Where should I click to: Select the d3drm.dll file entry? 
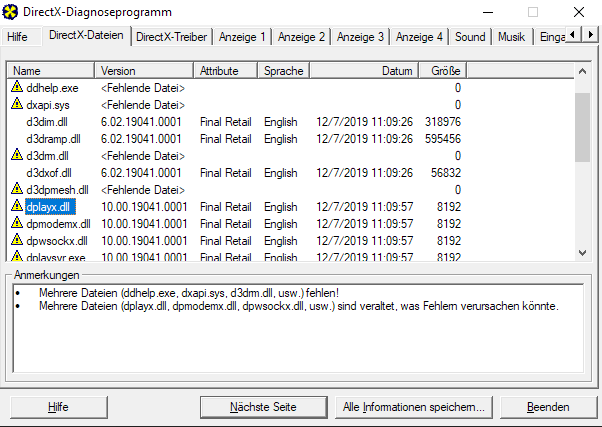coord(47,156)
